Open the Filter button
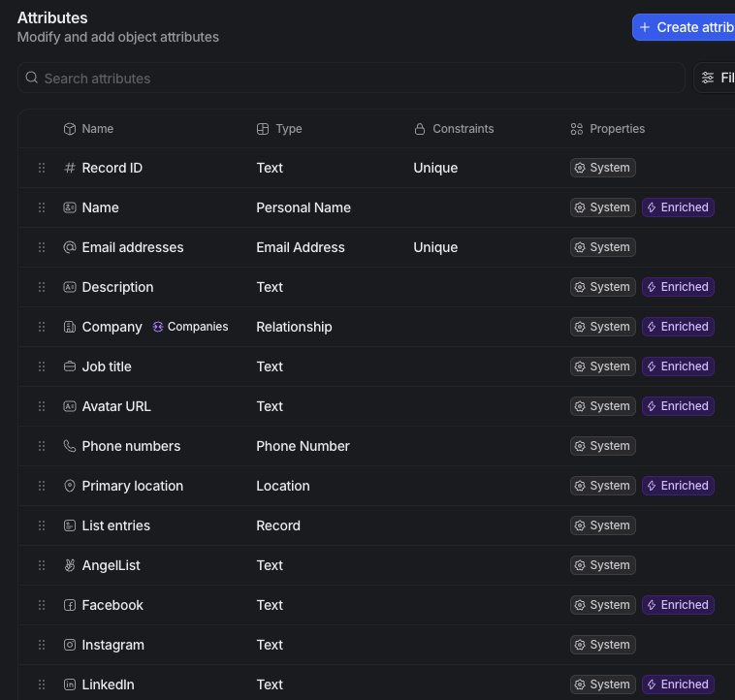735x700 pixels. [x=715, y=78]
